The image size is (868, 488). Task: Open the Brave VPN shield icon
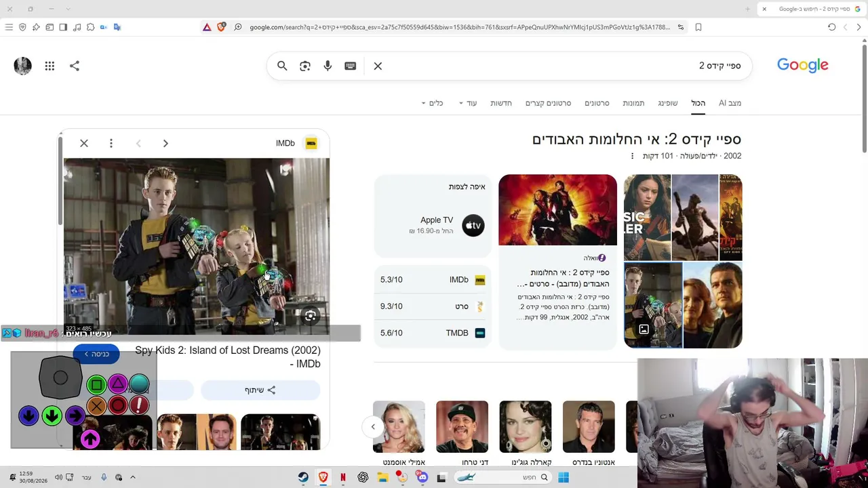22,27
